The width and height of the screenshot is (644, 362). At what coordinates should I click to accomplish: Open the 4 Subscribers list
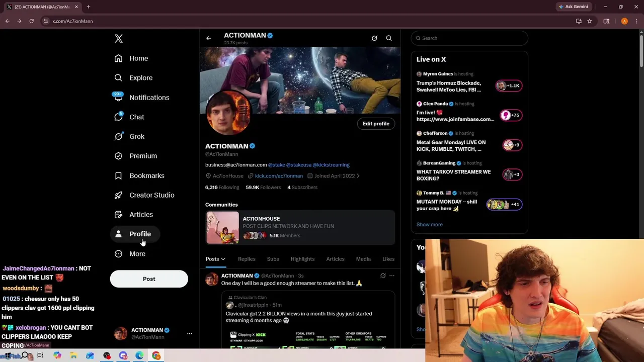click(x=302, y=188)
